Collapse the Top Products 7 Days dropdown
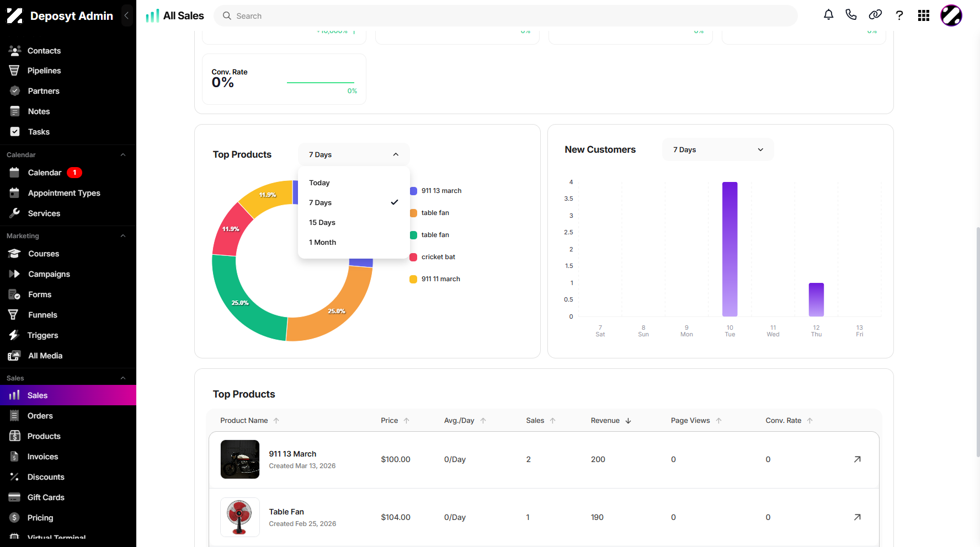Image resolution: width=980 pixels, height=547 pixels. [354, 154]
